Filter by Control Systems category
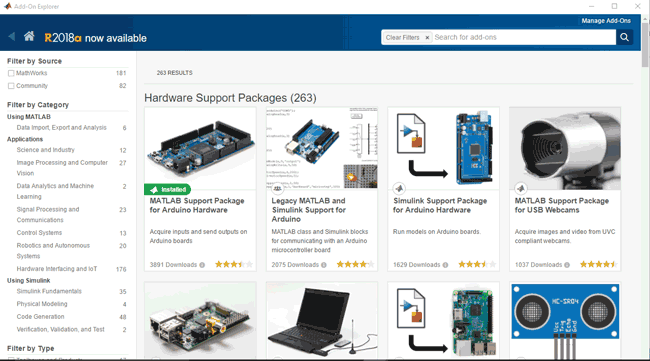Viewport: 650px width, 361px height. [x=39, y=233]
